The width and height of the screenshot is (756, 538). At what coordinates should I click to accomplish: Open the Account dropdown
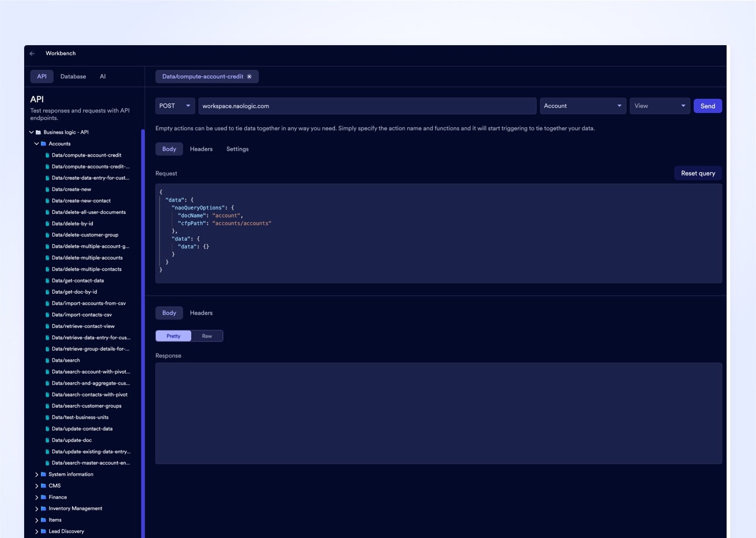point(583,106)
